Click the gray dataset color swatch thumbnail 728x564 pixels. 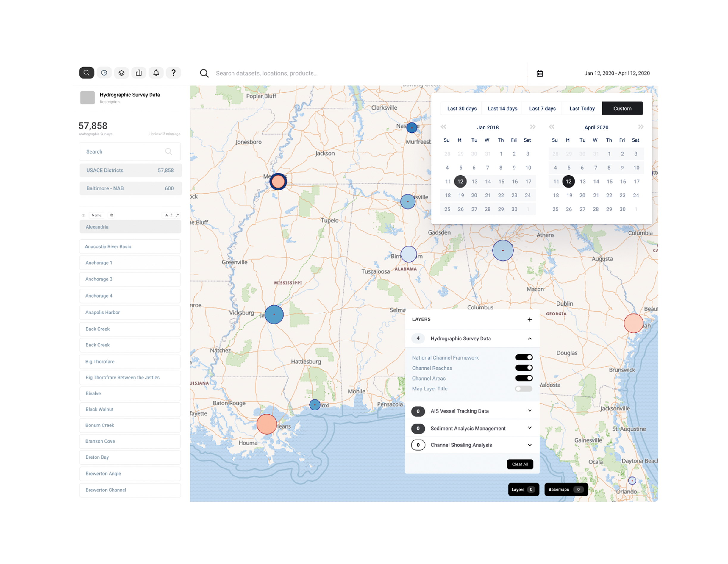87,98
